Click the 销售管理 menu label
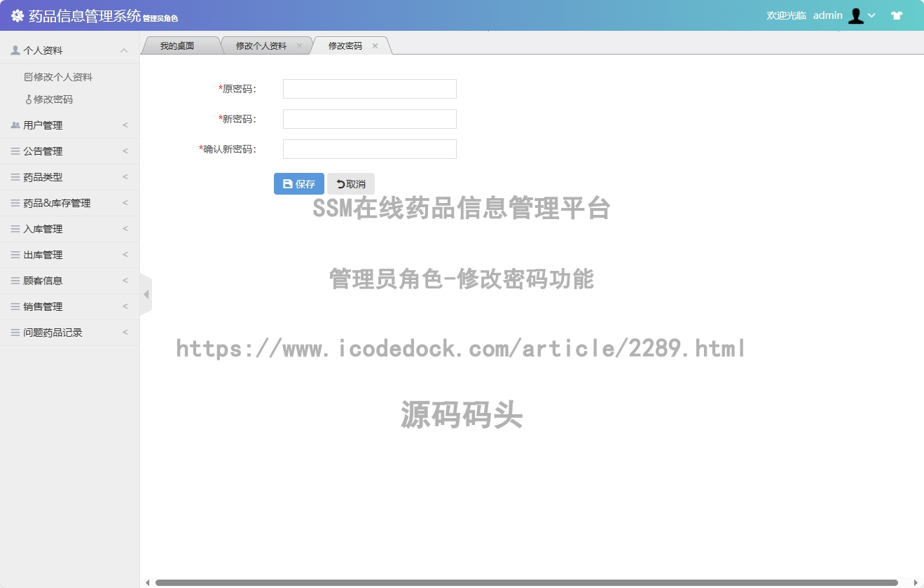The height and width of the screenshot is (588, 924). coord(43,307)
